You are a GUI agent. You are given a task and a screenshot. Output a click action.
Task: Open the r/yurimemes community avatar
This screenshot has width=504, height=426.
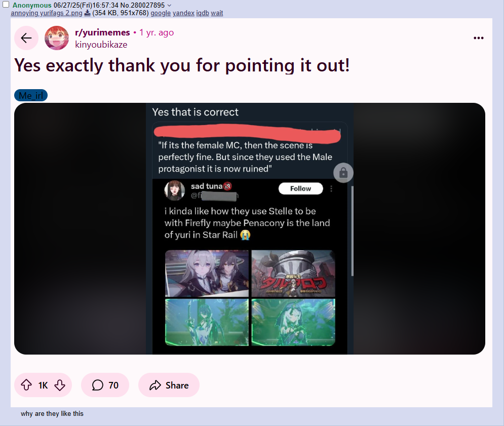[57, 38]
